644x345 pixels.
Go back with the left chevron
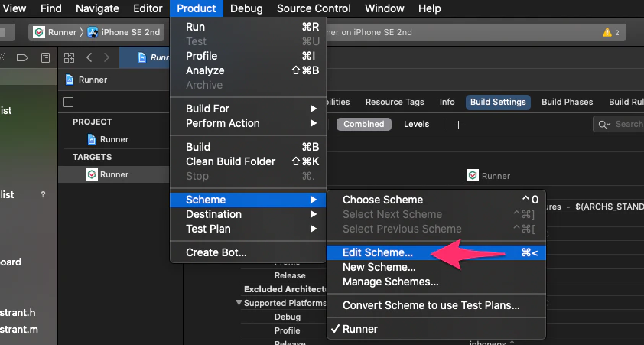pos(89,57)
